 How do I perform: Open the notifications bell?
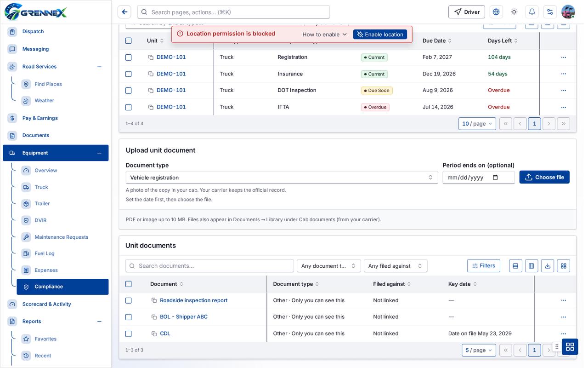pyautogui.click(x=532, y=12)
